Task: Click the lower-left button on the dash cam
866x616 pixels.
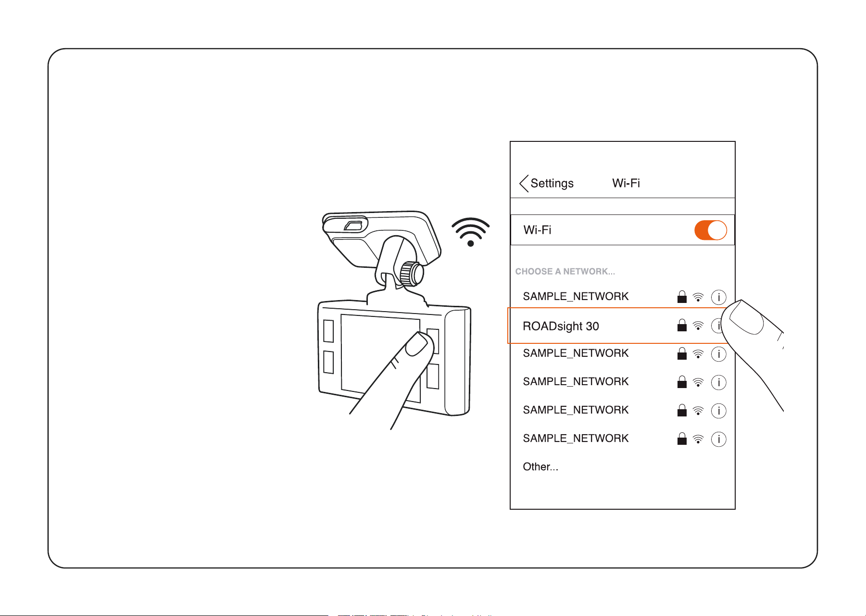Action: pyautogui.click(x=328, y=362)
